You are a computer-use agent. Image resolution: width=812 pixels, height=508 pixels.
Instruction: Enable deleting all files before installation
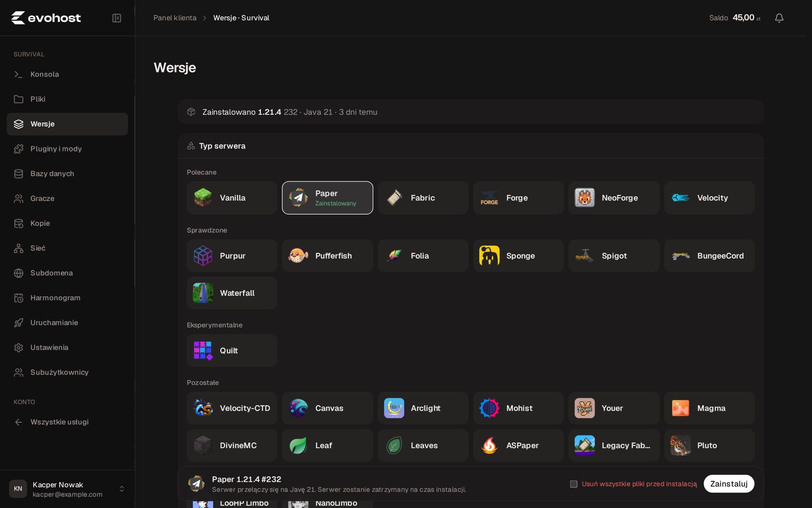574,484
